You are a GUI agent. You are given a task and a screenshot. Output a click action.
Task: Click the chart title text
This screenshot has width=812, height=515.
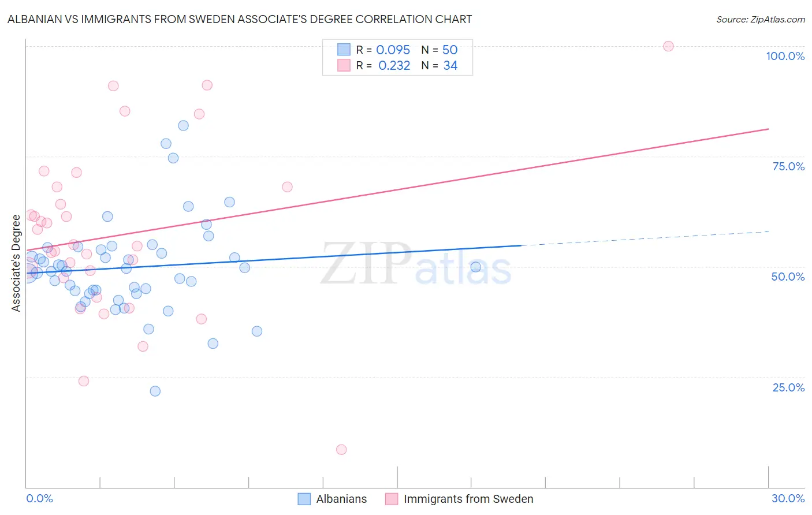[x=240, y=19]
